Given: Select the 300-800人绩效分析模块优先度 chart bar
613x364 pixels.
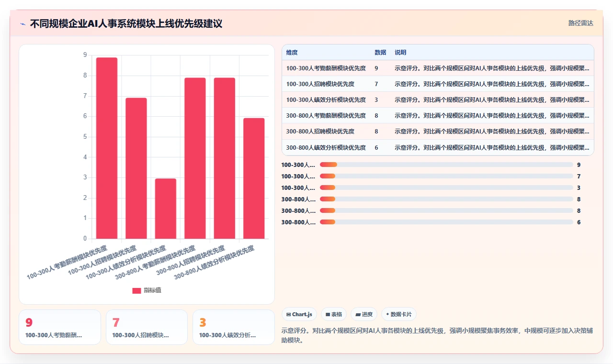Looking at the screenshot, I should point(254,178).
